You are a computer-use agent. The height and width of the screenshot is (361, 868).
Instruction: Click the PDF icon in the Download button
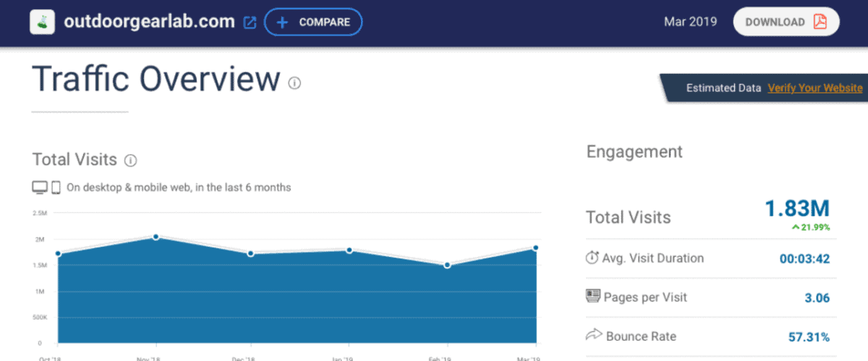pyautogui.click(x=820, y=22)
